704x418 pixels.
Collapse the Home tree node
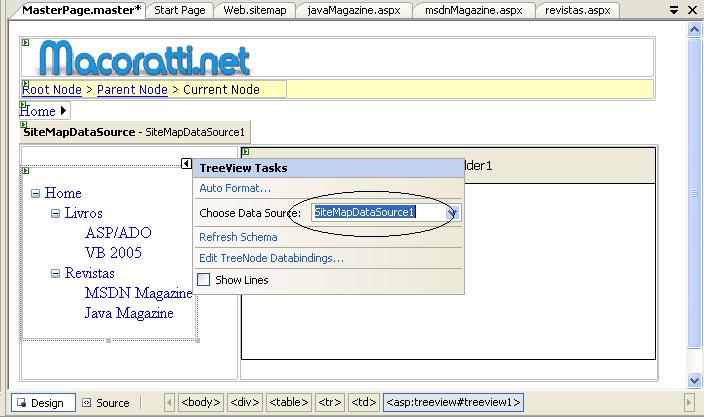(35, 194)
